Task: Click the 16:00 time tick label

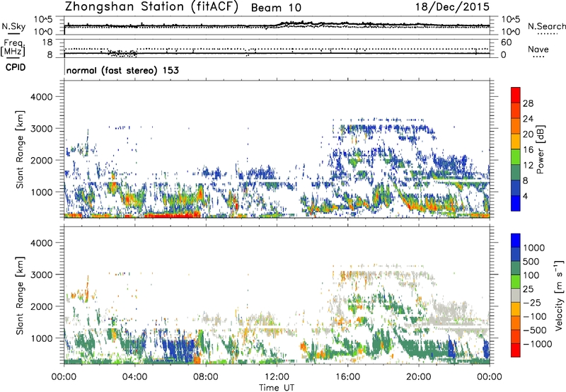Action: tap(347, 377)
